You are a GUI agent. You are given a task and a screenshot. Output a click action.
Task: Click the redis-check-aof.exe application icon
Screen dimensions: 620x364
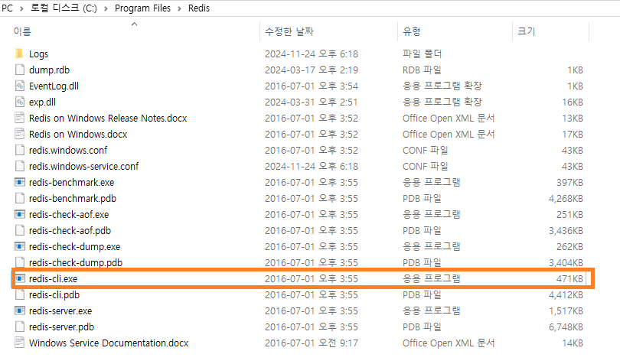(19, 214)
